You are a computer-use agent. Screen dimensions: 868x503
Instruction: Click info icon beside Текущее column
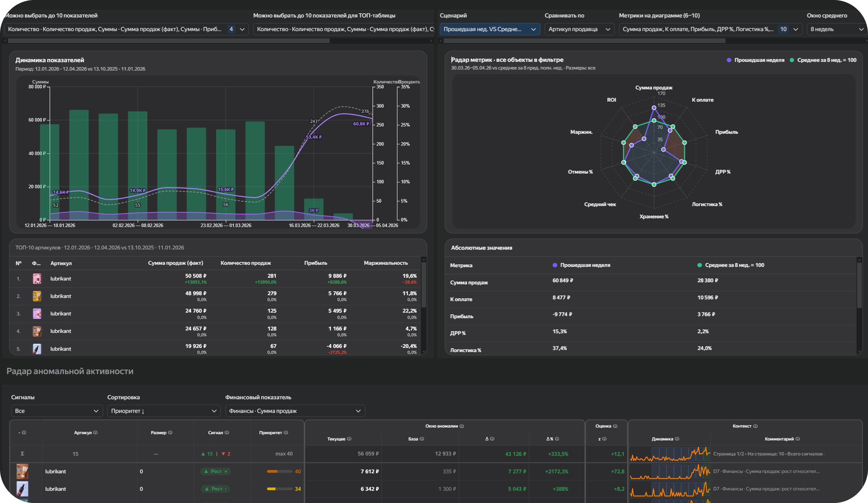click(x=349, y=439)
